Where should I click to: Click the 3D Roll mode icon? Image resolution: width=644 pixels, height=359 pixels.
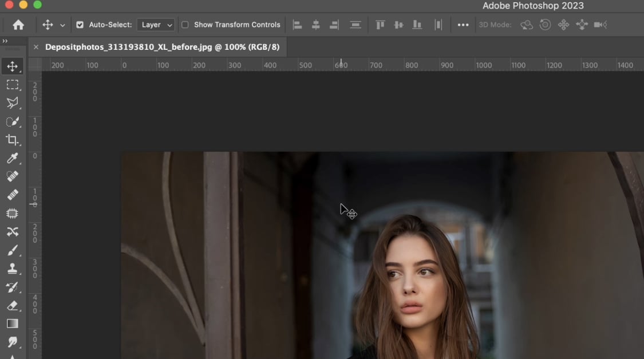tap(545, 25)
